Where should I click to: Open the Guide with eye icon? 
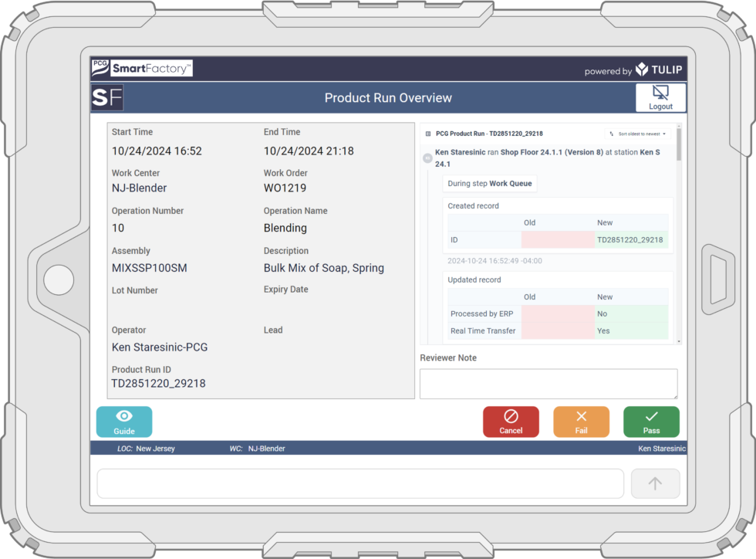pos(124,422)
